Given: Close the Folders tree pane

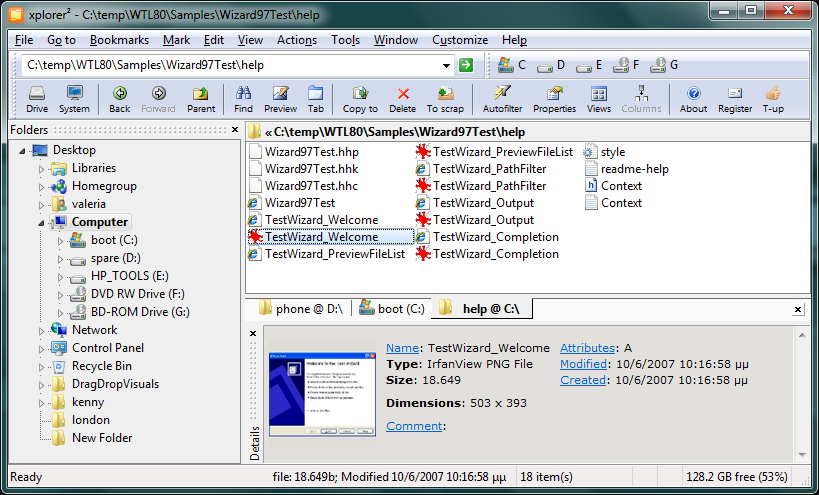Looking at the screenshot, I should 235,129.
